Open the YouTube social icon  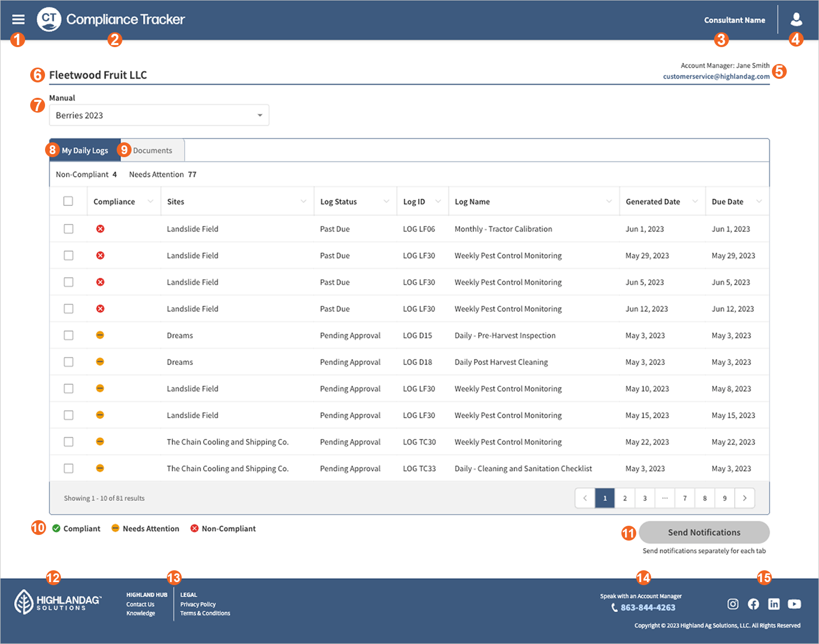(794, 604)
